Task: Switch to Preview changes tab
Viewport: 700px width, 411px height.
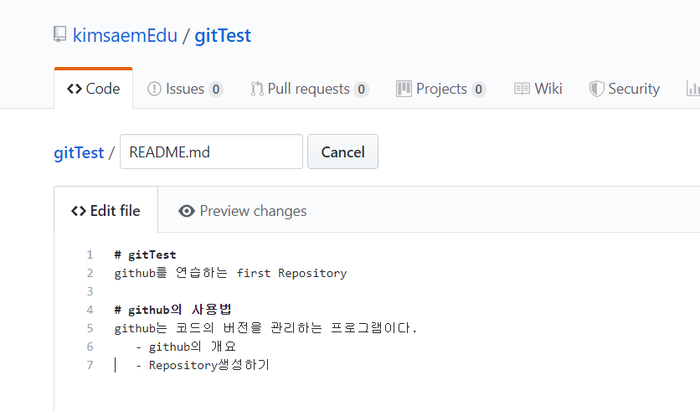Action: point(242,211)
